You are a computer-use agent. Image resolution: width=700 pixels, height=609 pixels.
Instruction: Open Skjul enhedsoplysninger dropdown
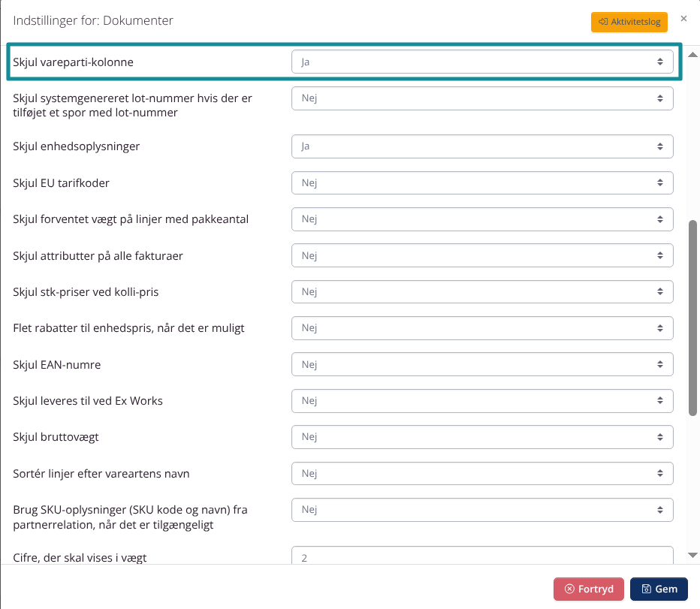pos(482,146)
